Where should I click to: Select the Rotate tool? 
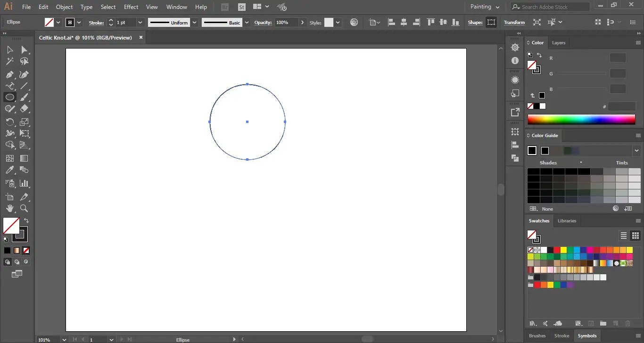pyautogui.click(x=9, y=122)
